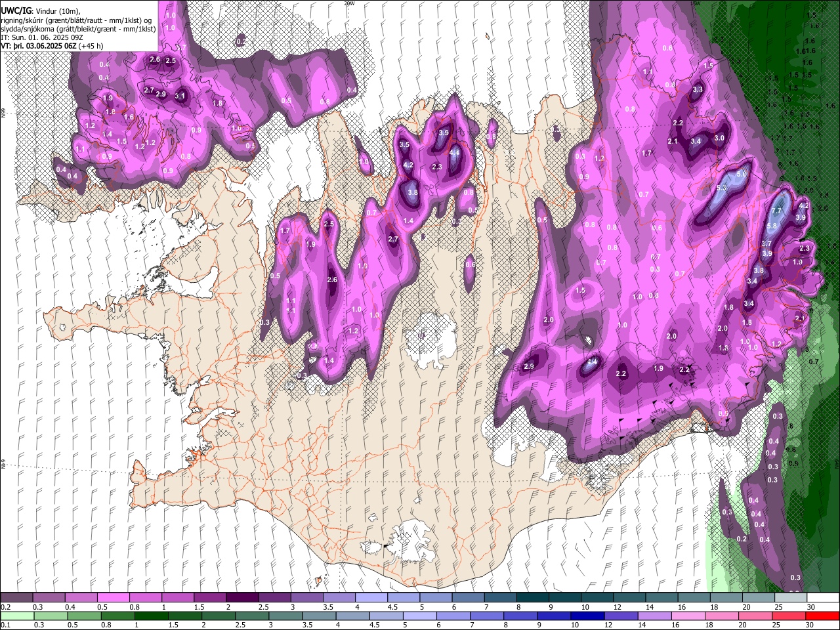The width and height of the screenshot is (840, 630).
Task: Click the '0.2' label in the top legend row
Action: 5,607
